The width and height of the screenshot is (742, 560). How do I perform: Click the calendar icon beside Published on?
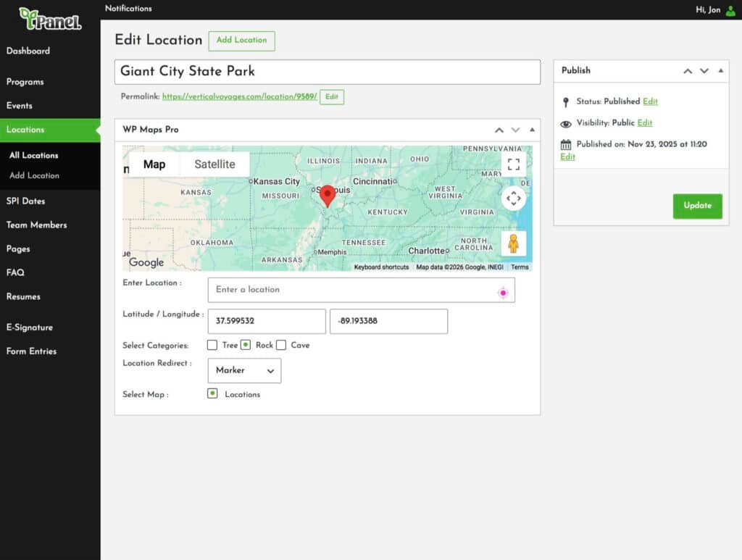(x=565, y=144)
